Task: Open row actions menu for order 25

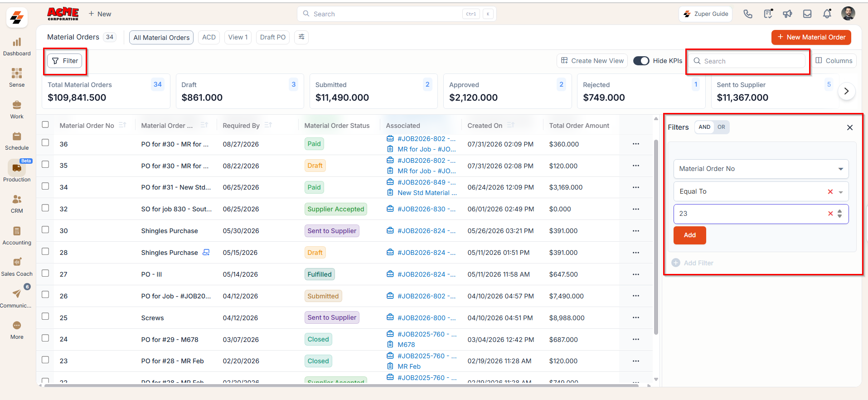Action: point(636,317)
